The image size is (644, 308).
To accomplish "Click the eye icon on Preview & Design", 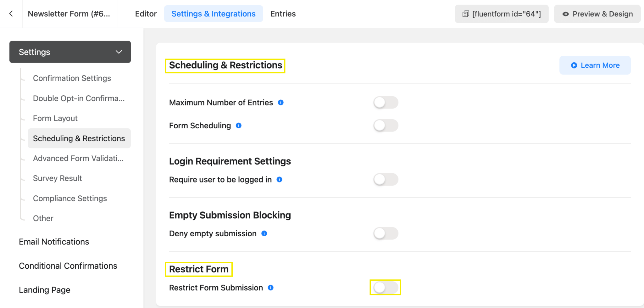I will [x=566, y=14].
